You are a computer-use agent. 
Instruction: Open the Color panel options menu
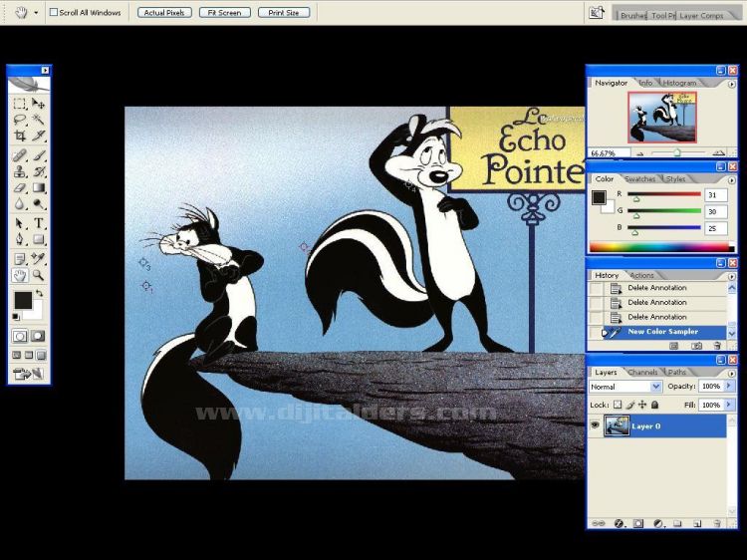point(732,179)
